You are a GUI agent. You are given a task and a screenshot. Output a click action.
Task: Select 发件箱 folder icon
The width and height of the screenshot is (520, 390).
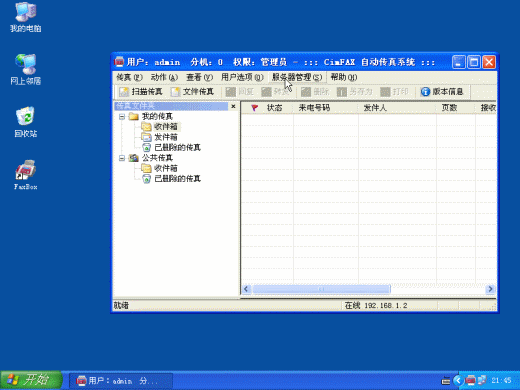tap(146, 137)
